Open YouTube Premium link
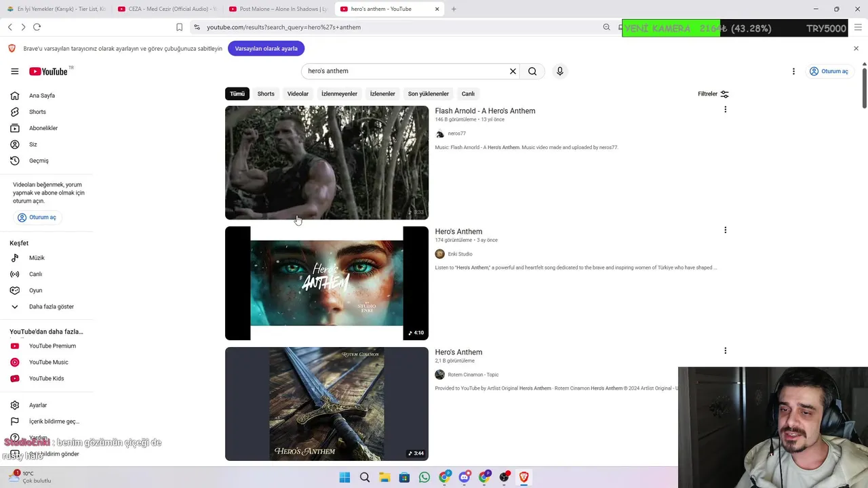The width and height of the screenshot is (868, 488). click(46, 346)
